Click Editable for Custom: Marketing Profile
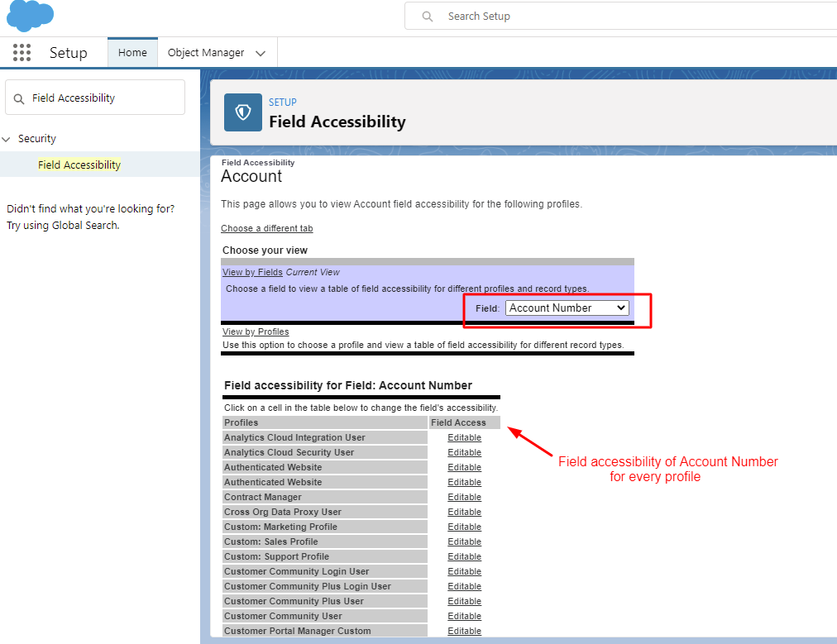Image resolution: width=837 pixels, height=644 pixels. 465,527
